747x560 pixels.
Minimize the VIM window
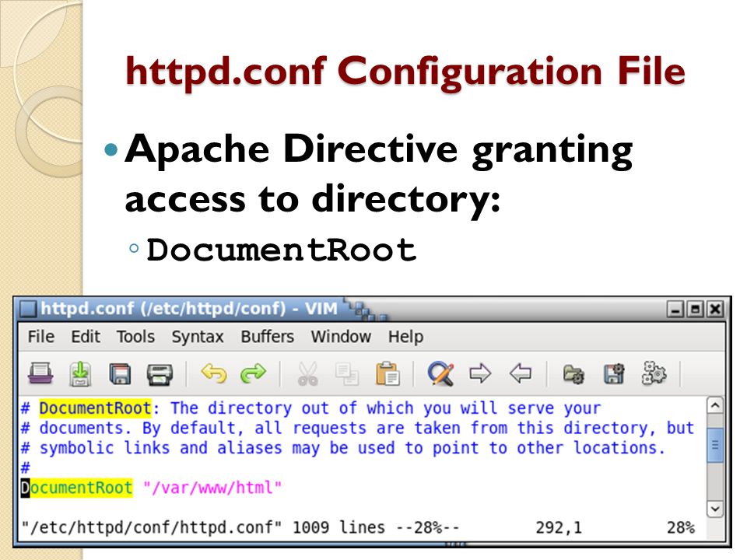pos(675,310)
